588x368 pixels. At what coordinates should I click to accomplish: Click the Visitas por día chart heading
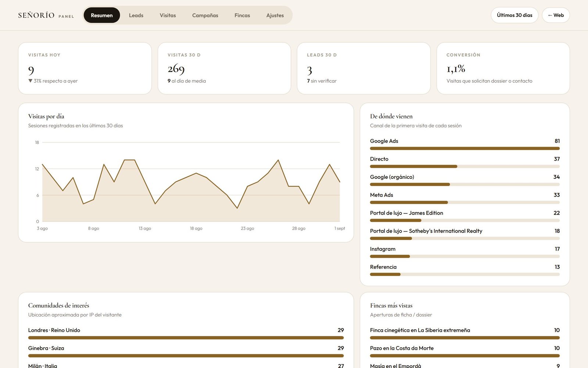point(46,116)
